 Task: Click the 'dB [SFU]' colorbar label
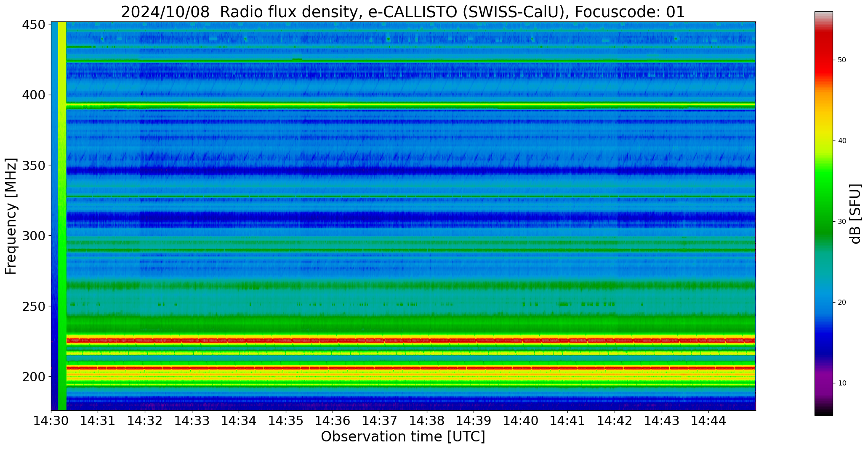click(855, 214)
